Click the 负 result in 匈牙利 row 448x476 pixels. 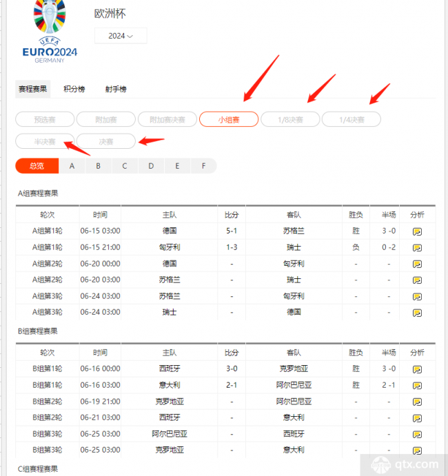click(356, 247)
